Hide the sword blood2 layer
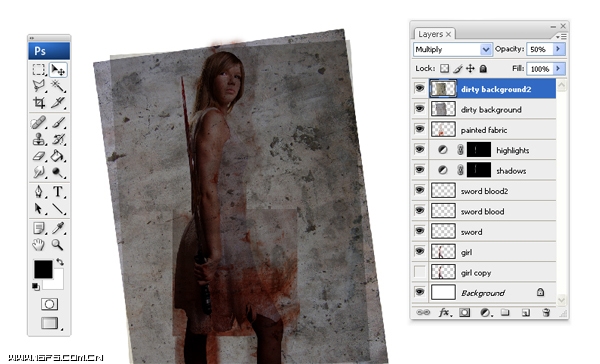 (x=420, y=190)
